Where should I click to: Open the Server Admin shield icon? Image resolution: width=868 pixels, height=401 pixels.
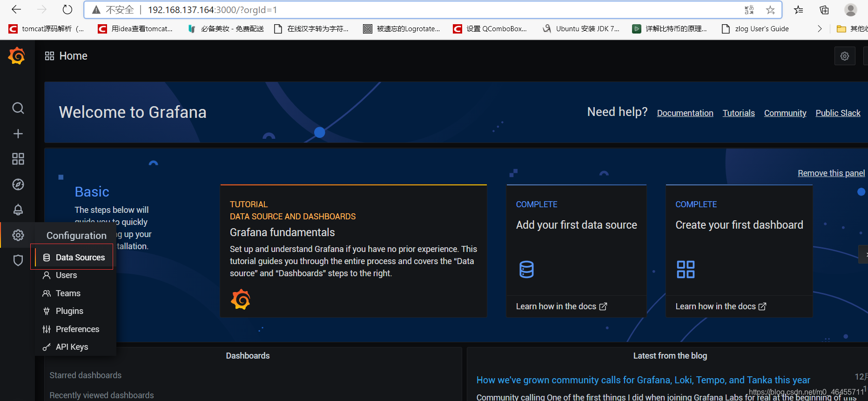[x=18, y=260]
